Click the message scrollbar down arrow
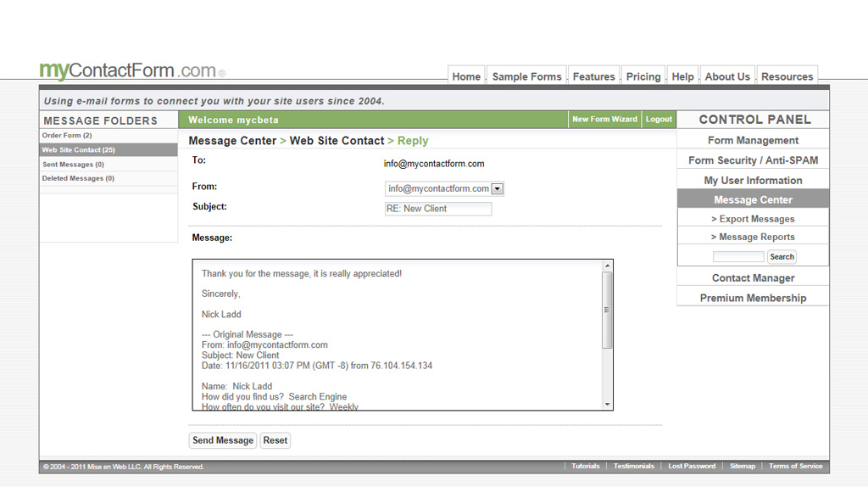 [607, 405]
